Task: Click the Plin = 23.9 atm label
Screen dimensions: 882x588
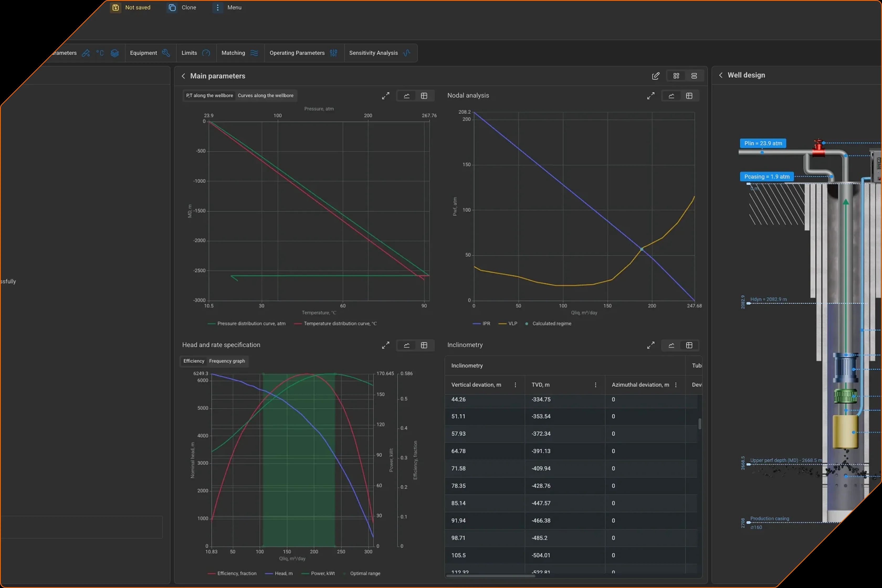Action: click(763, 143)
